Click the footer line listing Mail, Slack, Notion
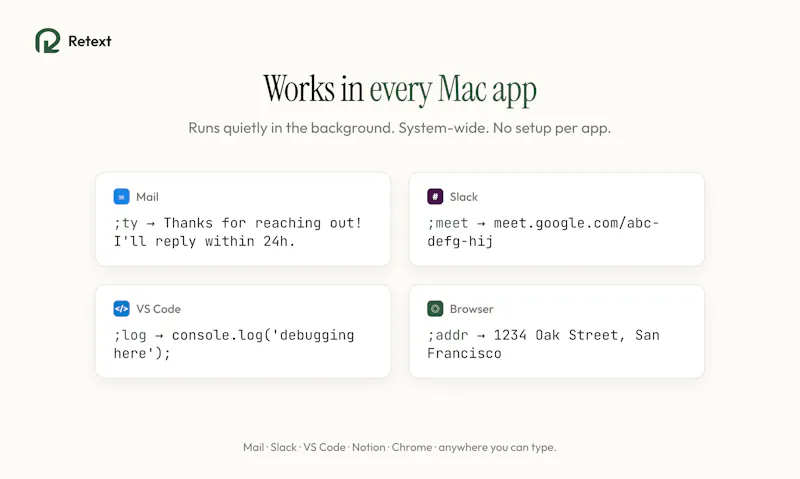 tap(399, 447)
